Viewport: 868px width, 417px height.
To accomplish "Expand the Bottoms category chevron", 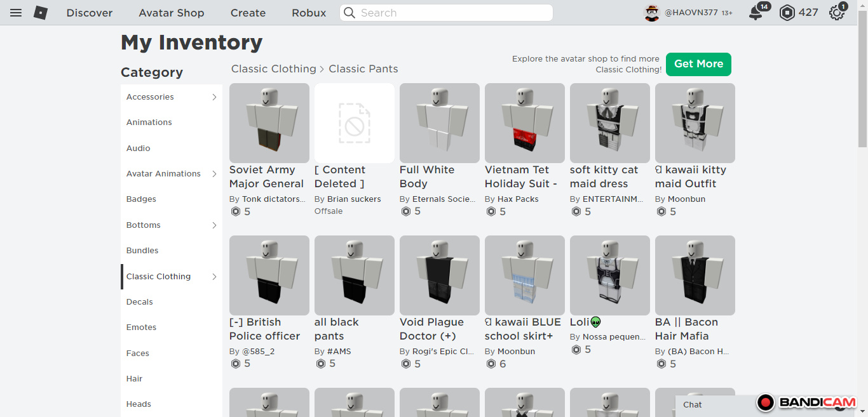I will coord(214,225).
